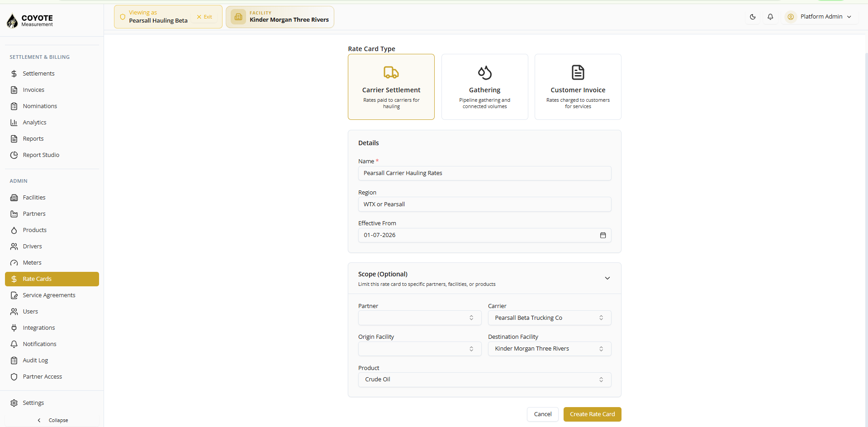Image resolution: width=868 pixels, height=427 pixels.
Task: Open the Platform Admin user menu
Action: (819, 17)
